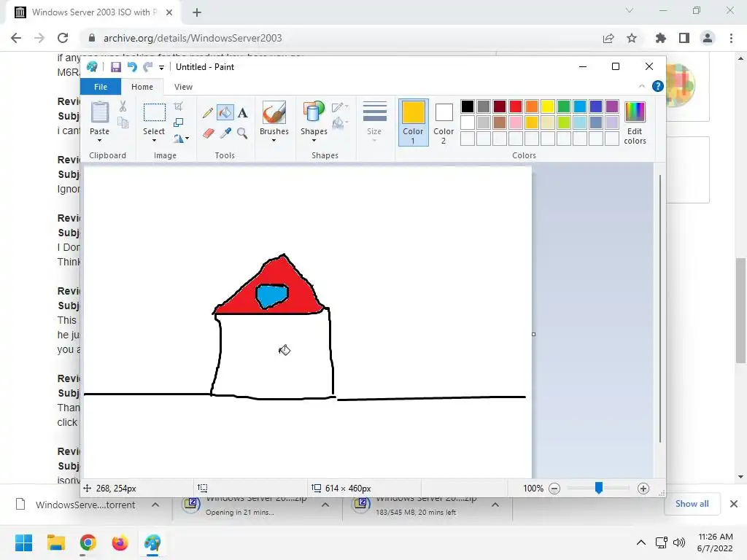Click Show all downloads
747x560 pixels.
click(692, 504)
